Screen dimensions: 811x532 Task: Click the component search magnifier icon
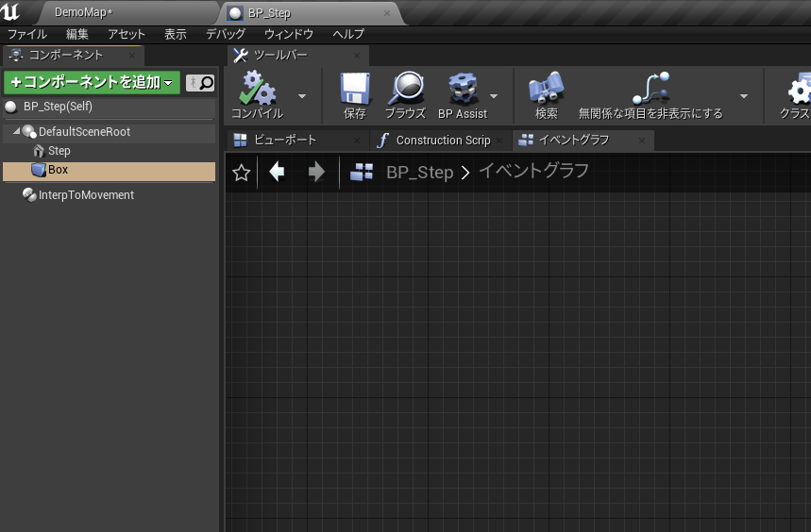tap(207, 83)
